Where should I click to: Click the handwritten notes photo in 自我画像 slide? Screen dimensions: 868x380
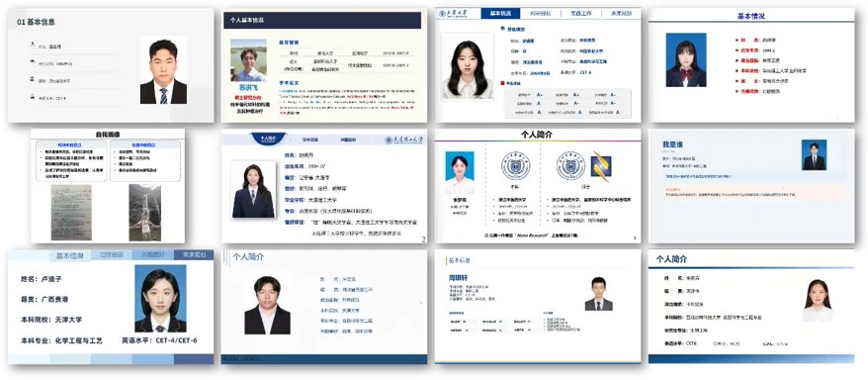[x=71, y=212]
